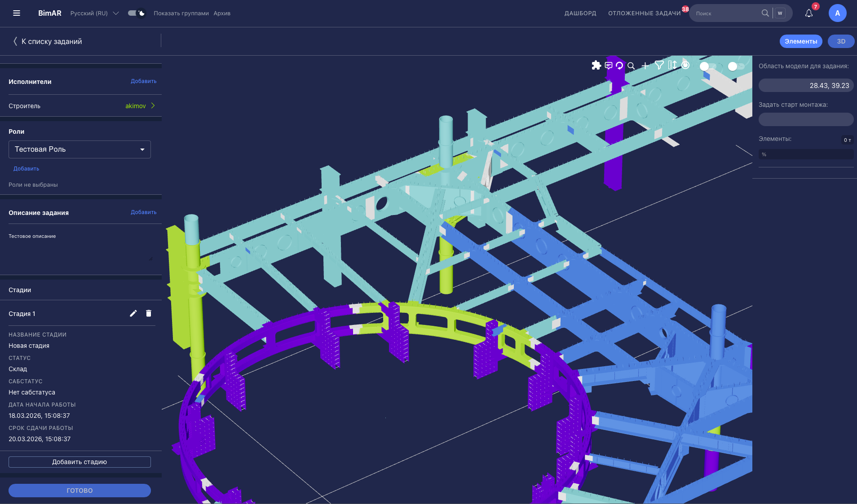Click the back chevron beside К списку заданий
Screen dimensions: 857x504
[x=15, y=41]
